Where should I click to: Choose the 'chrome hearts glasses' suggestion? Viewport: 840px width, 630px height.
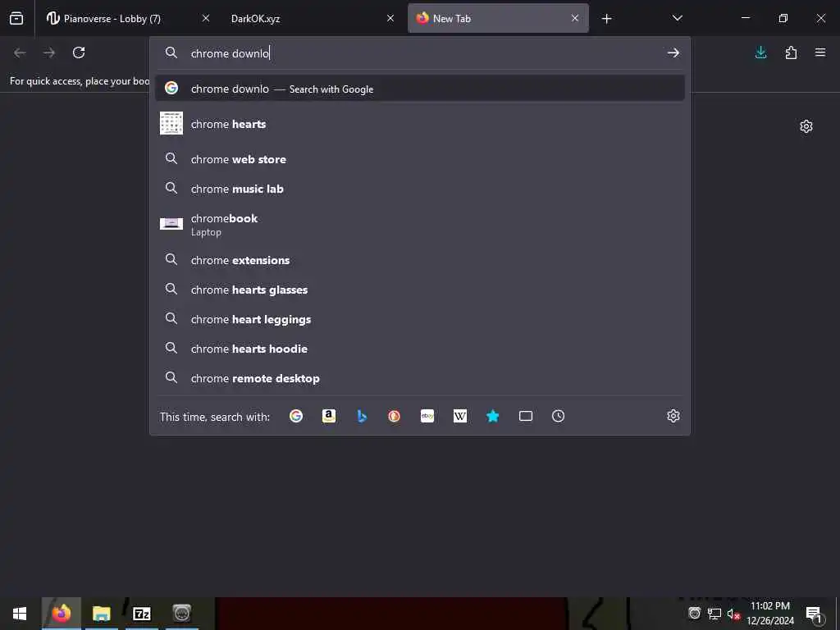(420, 290)
